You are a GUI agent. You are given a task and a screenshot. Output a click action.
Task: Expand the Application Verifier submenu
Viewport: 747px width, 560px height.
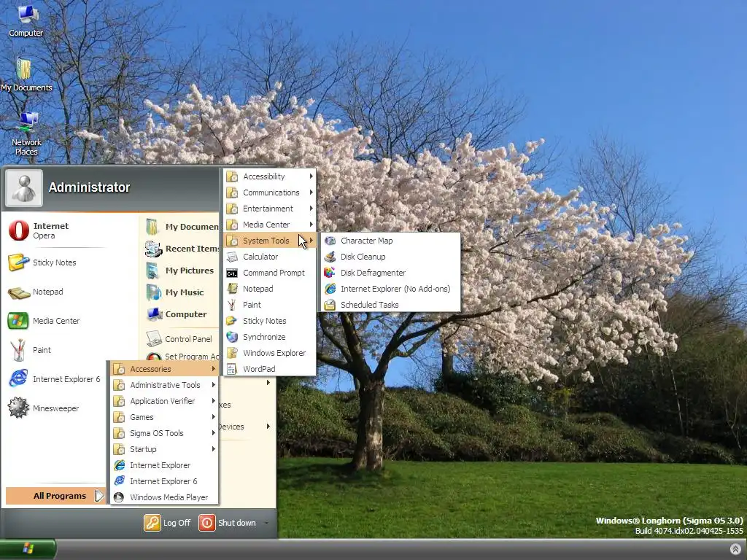click(x=164, y=401)
